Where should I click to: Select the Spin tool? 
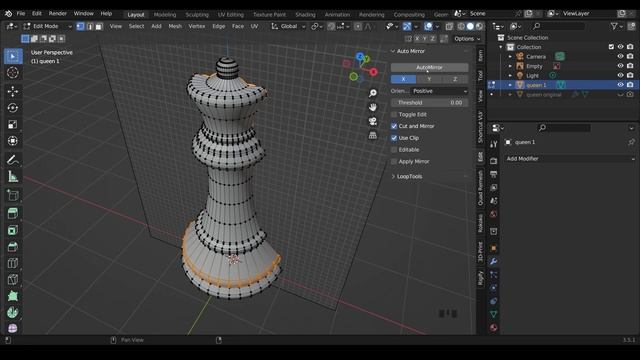pos(13,313)
